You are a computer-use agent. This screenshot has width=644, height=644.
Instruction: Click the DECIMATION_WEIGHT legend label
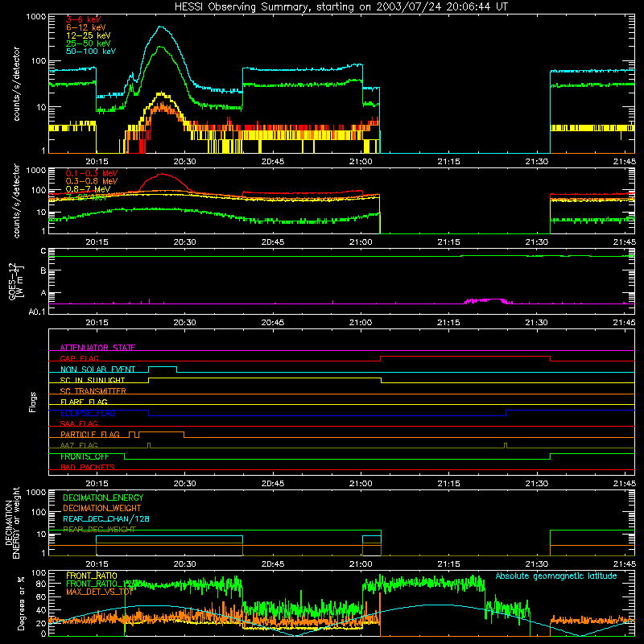(x=102, y=508)
